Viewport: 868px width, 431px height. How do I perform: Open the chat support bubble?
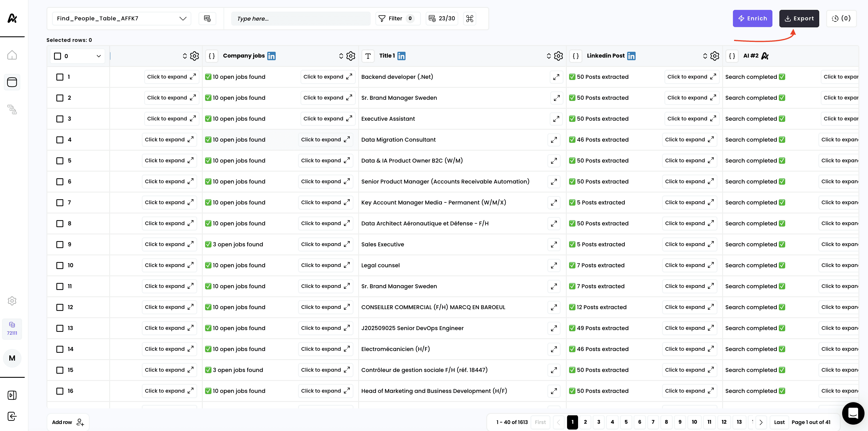(853, 413)
